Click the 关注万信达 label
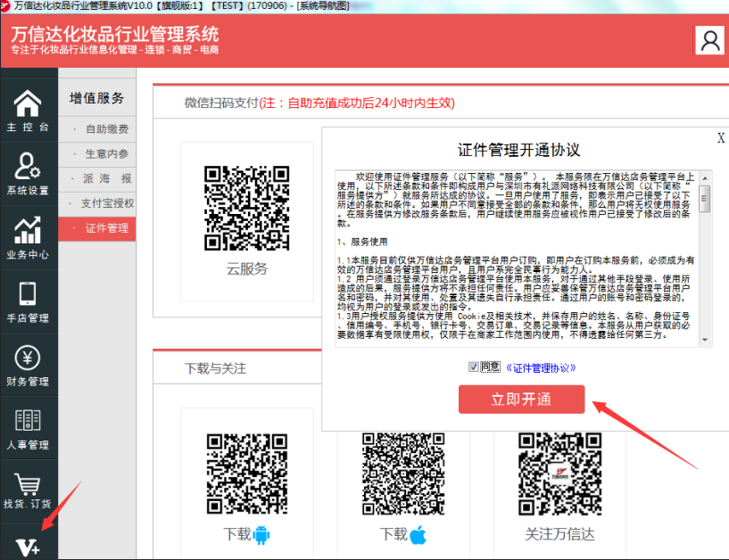729x560 pixels. point(559,534)
